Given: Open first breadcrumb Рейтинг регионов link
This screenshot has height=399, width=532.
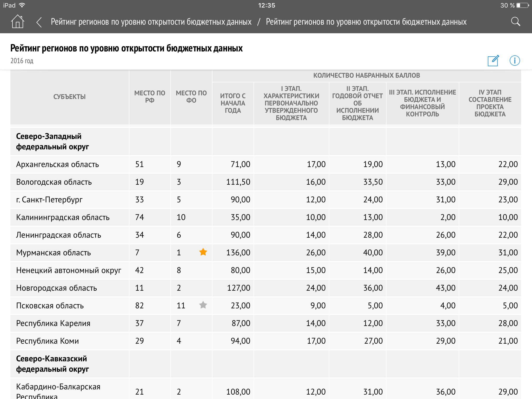Looking at the screenshot, I should pos(151,22).
